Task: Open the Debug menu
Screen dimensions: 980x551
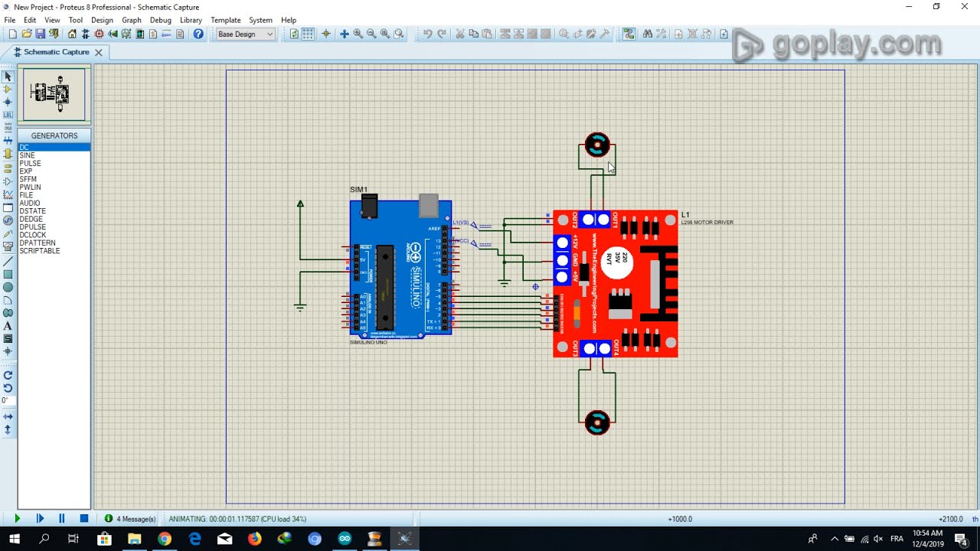Action: tap(161, 20)
